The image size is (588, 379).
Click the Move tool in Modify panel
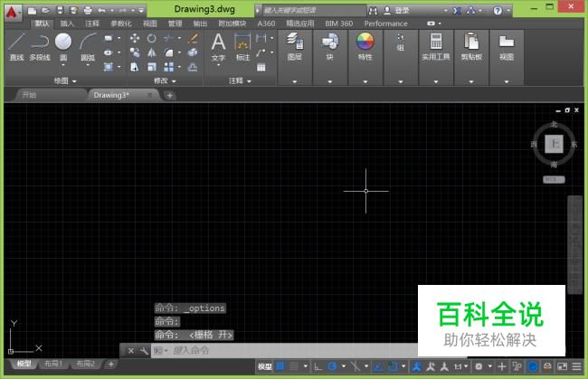pos(135,38)
